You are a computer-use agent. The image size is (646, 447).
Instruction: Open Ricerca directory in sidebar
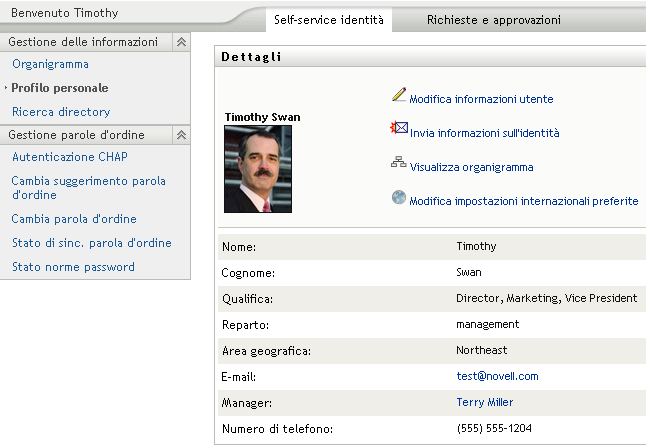click(61, 112)
